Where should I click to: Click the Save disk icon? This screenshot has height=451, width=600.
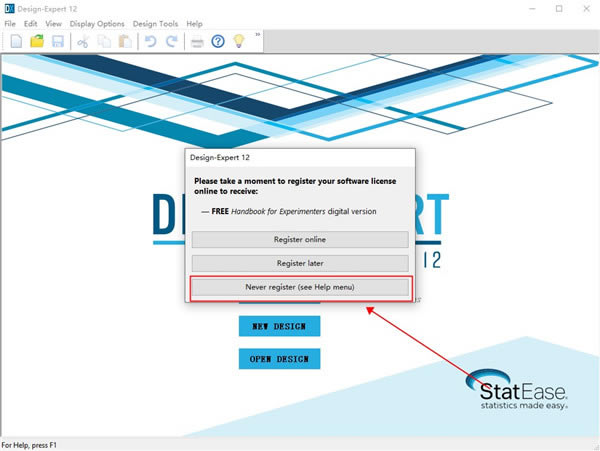click(x=58, y=41)
